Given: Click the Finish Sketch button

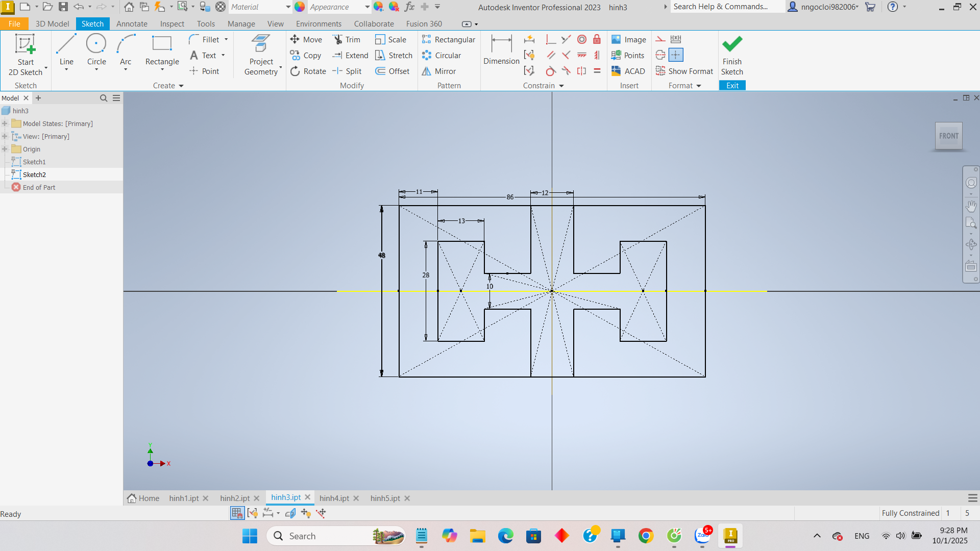Looking at the screenshot, I should click(x=732, y=55).
